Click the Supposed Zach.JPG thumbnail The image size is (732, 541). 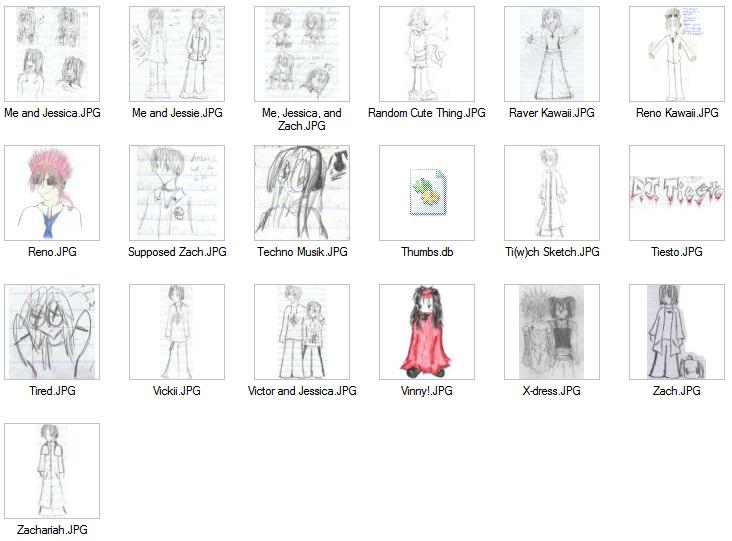coord(177,193)
